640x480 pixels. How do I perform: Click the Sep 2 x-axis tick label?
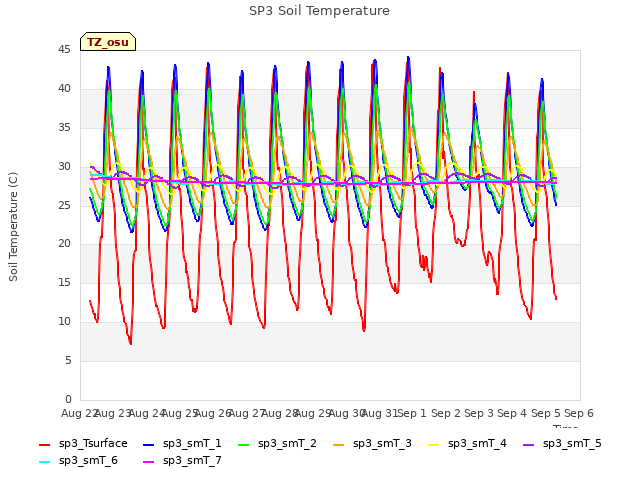click(446, 413)
